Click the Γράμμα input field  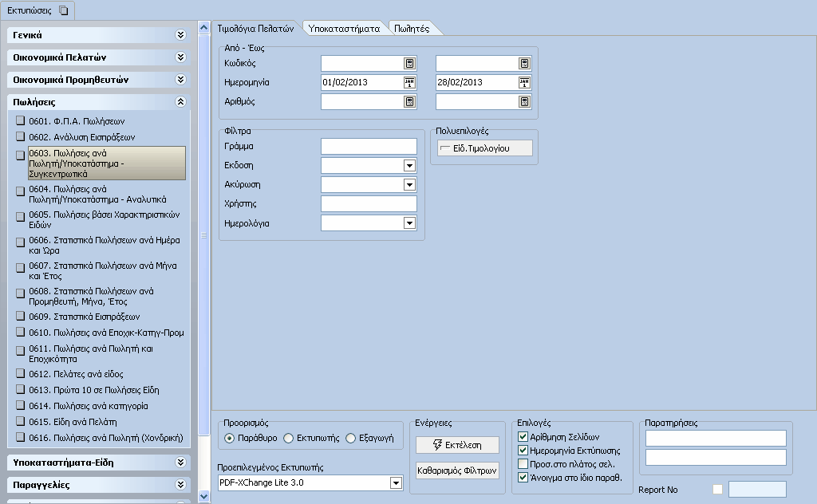coord(369,146)
